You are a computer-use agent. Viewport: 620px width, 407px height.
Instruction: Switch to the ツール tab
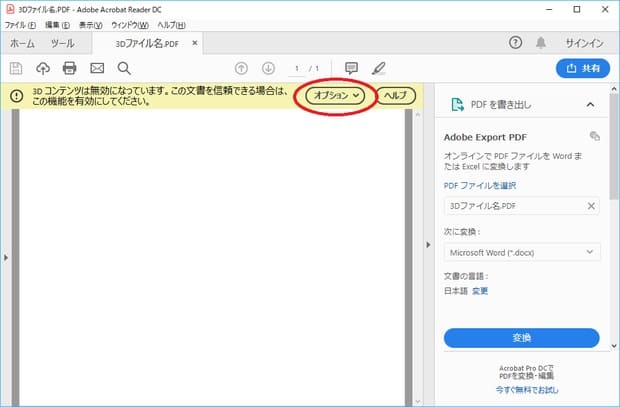(62, 43)
